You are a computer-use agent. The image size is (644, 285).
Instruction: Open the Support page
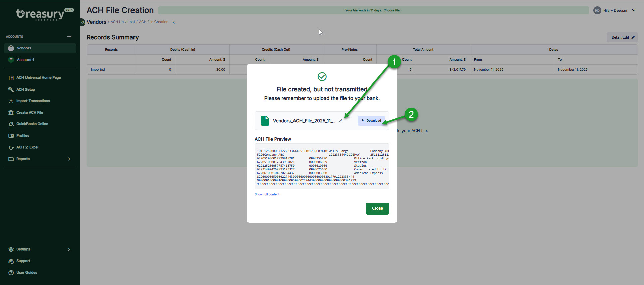tap(23, 261)
